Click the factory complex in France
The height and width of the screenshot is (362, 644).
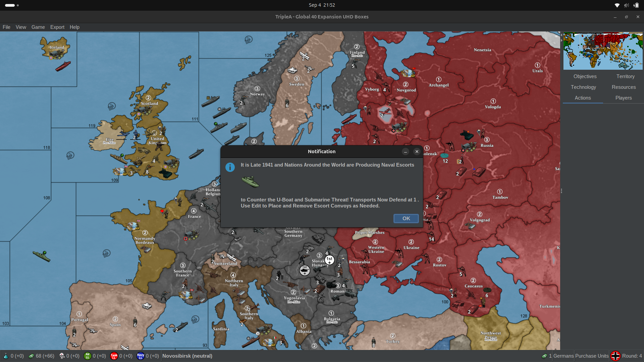192,235
